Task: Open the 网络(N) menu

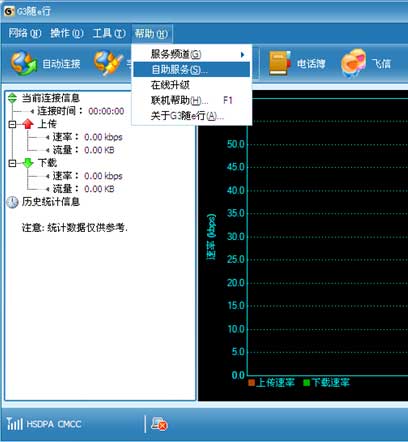Action: [25, 33]
